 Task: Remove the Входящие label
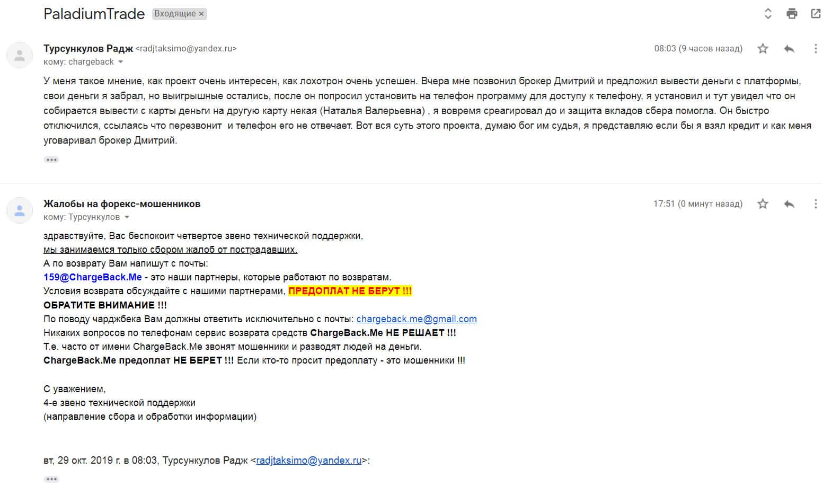tap(201, 14)
